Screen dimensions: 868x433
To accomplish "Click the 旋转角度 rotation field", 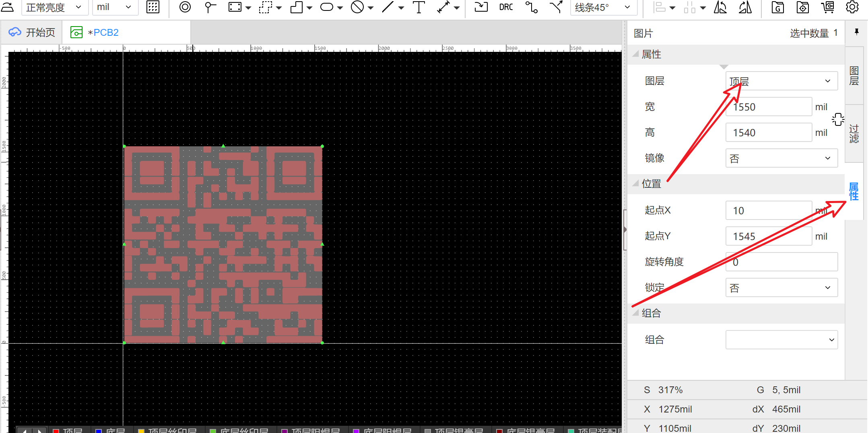I will point(781,262).
